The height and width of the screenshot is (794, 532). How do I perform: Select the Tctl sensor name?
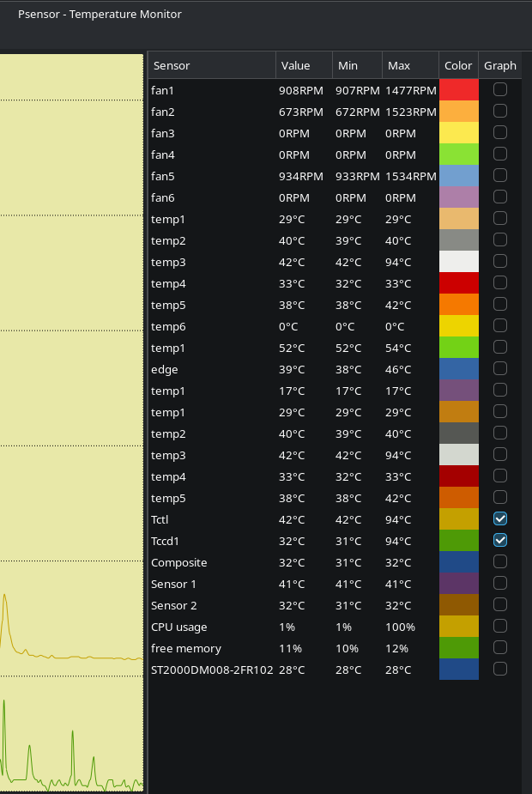pos(160,519)
